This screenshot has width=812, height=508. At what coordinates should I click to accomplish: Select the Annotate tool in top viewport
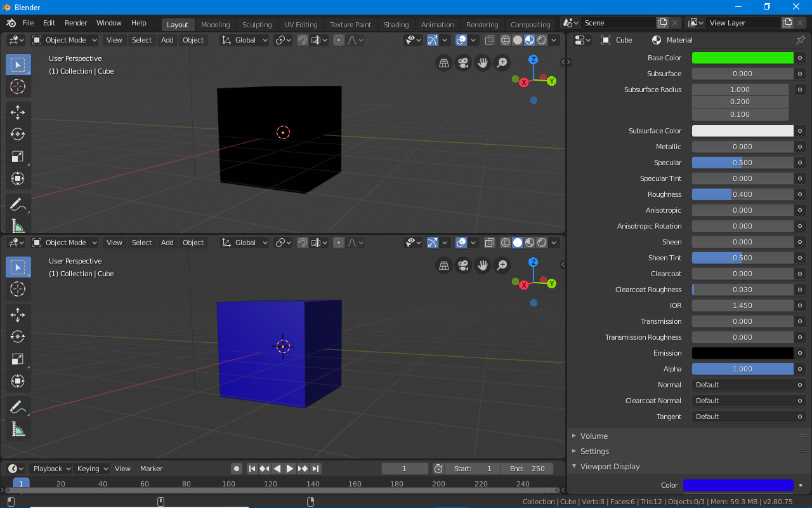[x=18, y=204]
